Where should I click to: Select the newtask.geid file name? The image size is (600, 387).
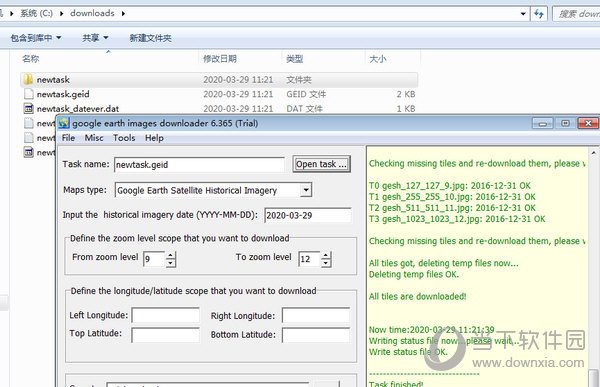63,94
